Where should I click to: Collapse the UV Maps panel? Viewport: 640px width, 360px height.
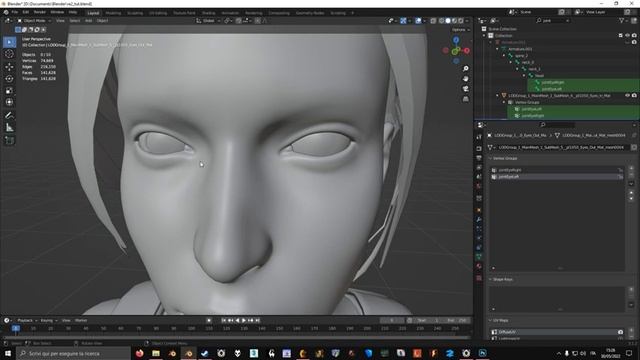(490, 321)
